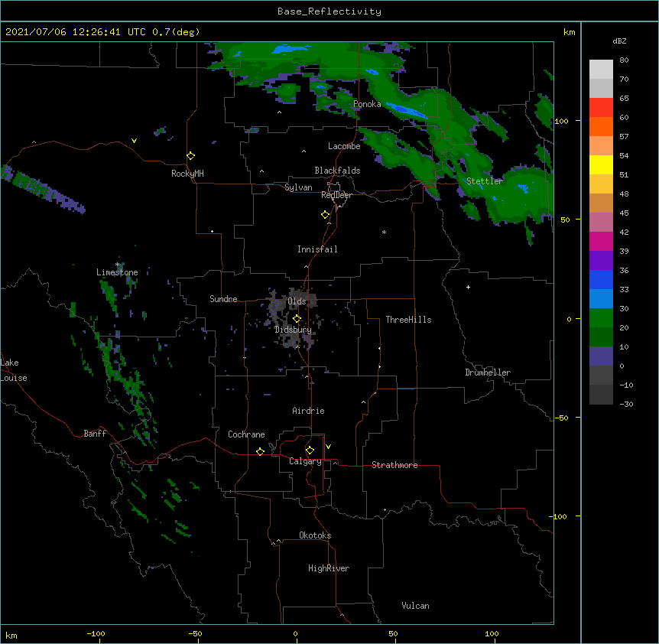Click the Didsbury label
This screenshot has height=644, width=659.
[x=294, y=330]
